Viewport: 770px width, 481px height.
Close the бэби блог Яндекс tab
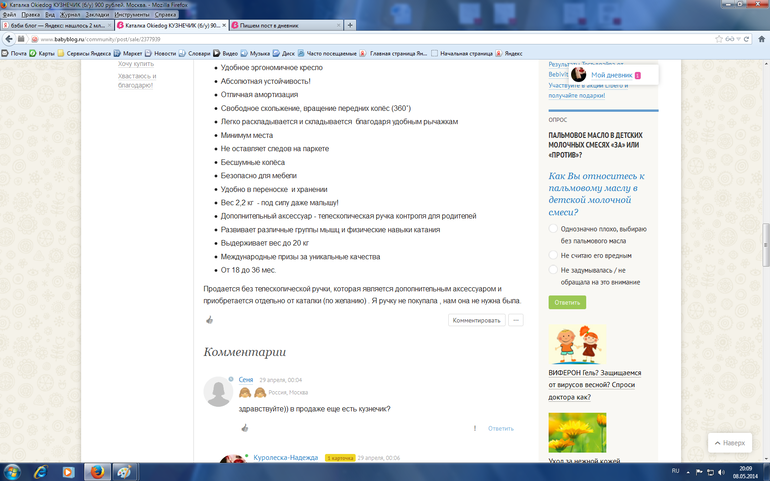(x=110, y=25)
